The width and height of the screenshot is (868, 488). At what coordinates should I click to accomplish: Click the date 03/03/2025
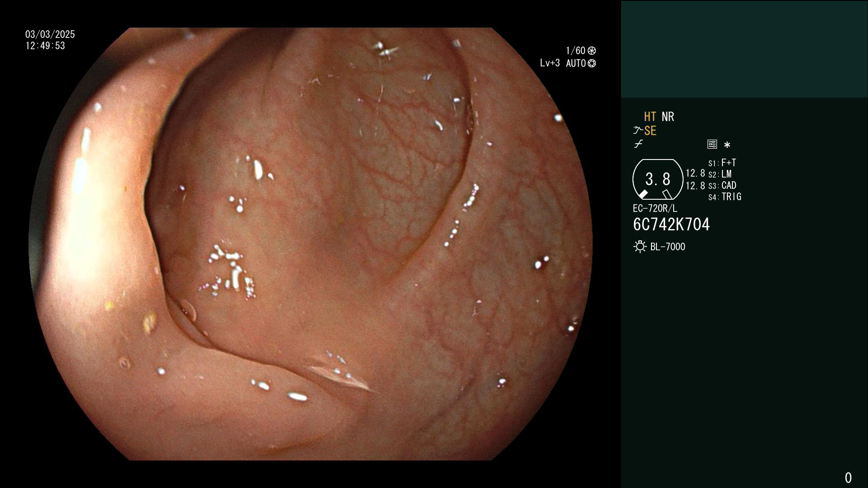pos(50,34)
